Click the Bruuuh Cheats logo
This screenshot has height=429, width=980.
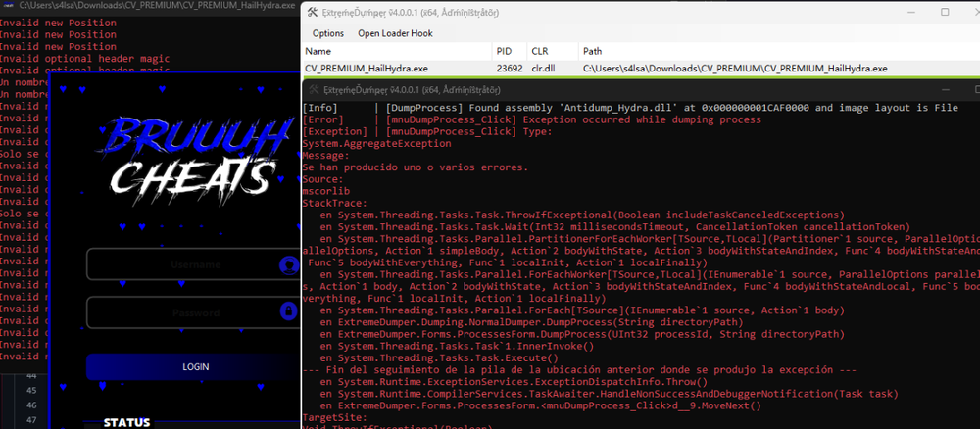[x=190, y=155]
